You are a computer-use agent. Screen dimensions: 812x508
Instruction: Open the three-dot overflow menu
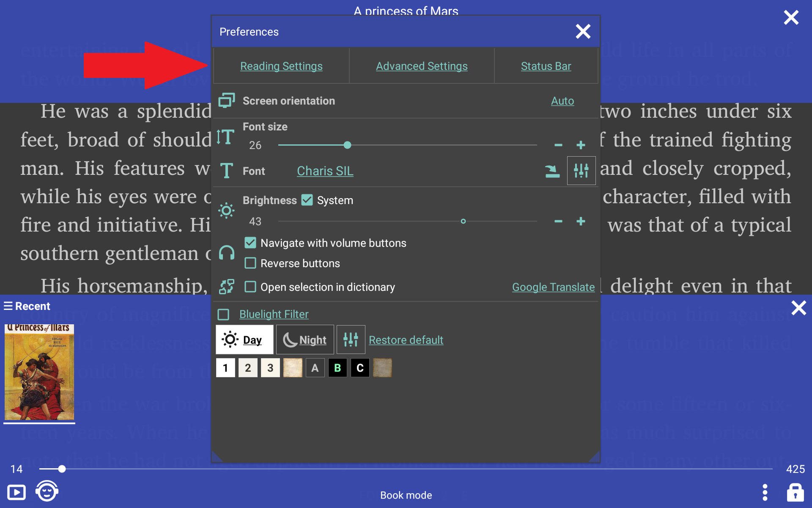pyautogui.click(x=765, y=492)
